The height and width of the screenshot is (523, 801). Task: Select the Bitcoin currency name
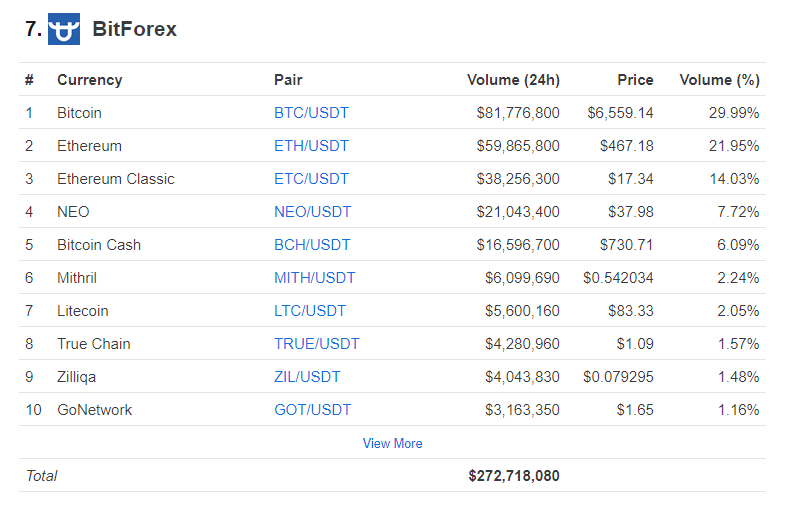[x=79, y=113]
